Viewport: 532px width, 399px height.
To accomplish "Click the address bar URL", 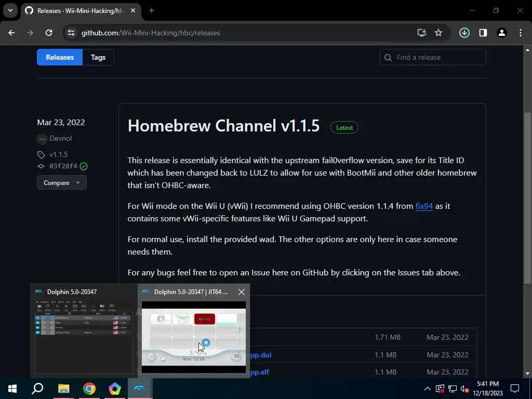I will pos(151,33).
